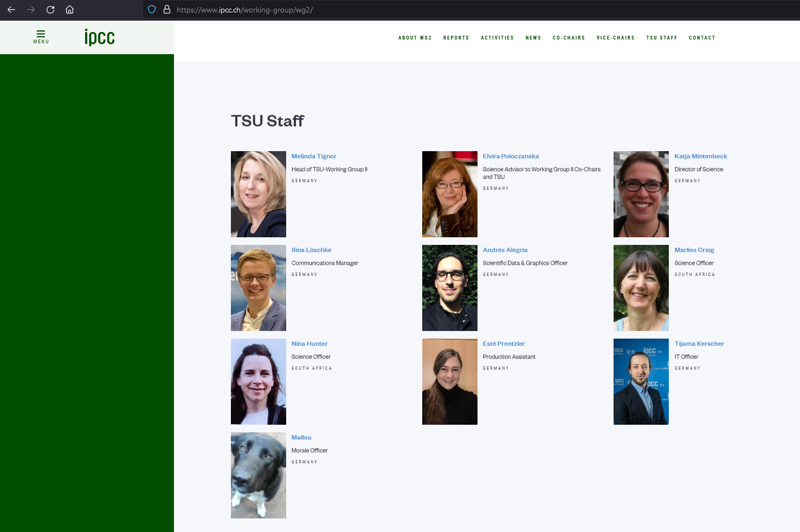
Task: Open Mallou's profile link
Action: coord(301,437)
